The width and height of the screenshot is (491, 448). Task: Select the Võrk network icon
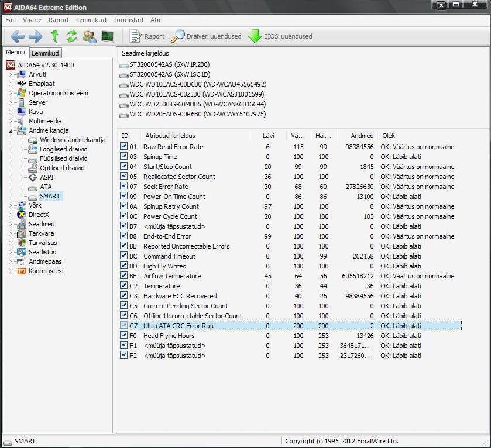[21, 205]
